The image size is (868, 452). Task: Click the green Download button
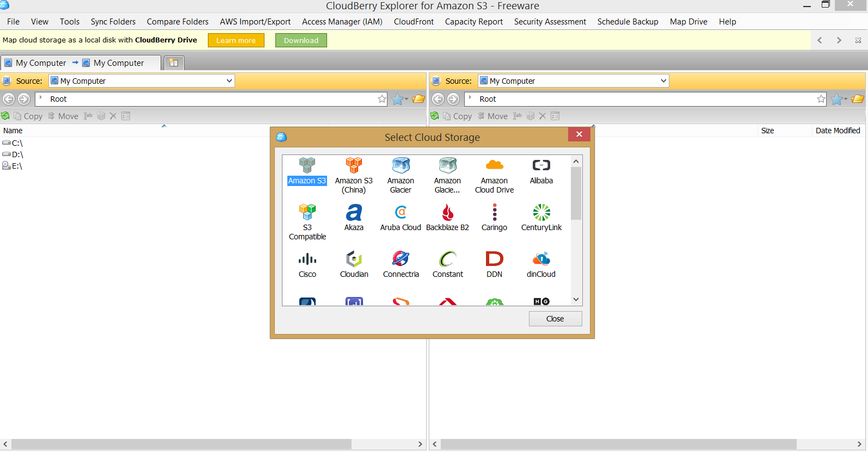tap(301, 40)
